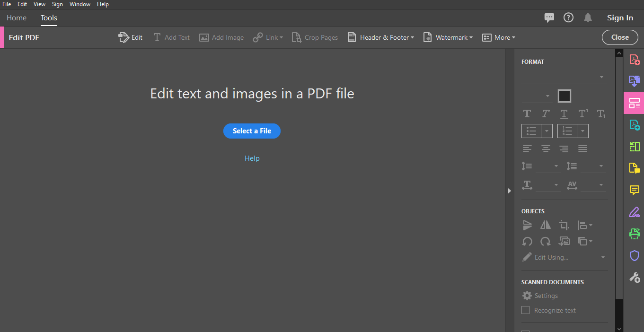Select the Edit tool in toolbar
The height and width of the screenshot is (332, 644).
click(x=131, y=37)
